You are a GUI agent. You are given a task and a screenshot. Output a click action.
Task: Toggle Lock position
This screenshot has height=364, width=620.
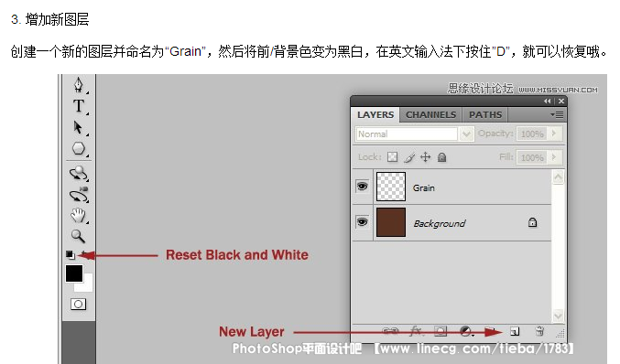(x=425, y=157)
